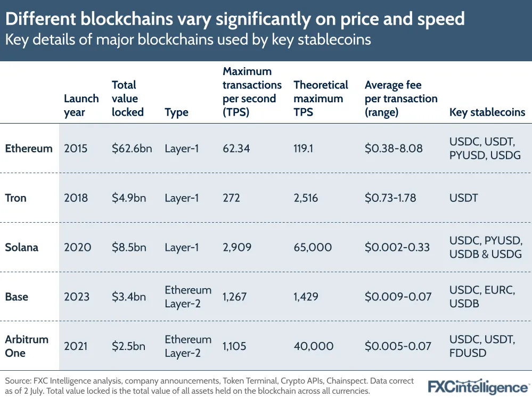Click the chart title about price and speed
Image resolution: width=532 pixels, height=399 pixels.
235,19
